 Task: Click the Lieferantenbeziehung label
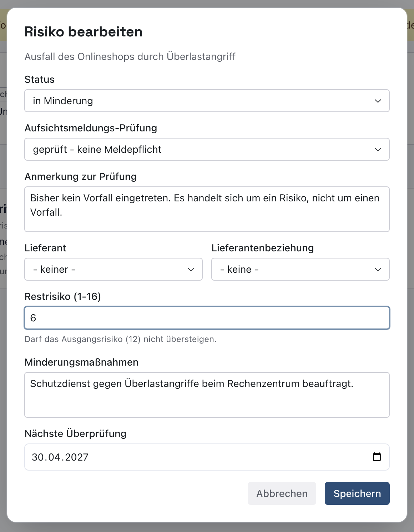click(x=263, y=248)
